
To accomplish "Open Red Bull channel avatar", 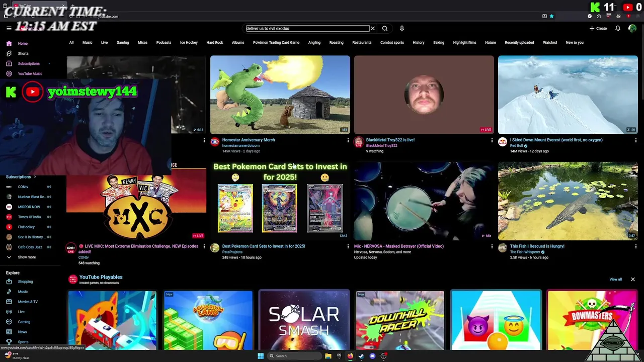I will (503, 142).
